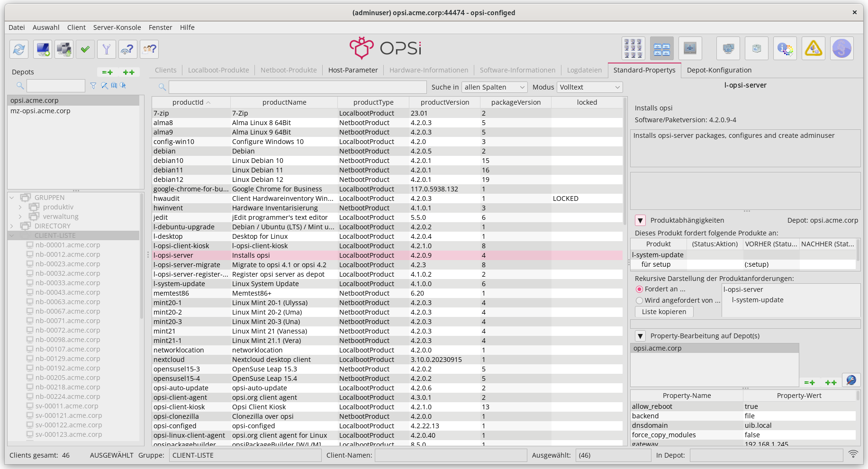Click the depot search input field
The height and width of the screenshot is (469, 868).
[56, 86]
